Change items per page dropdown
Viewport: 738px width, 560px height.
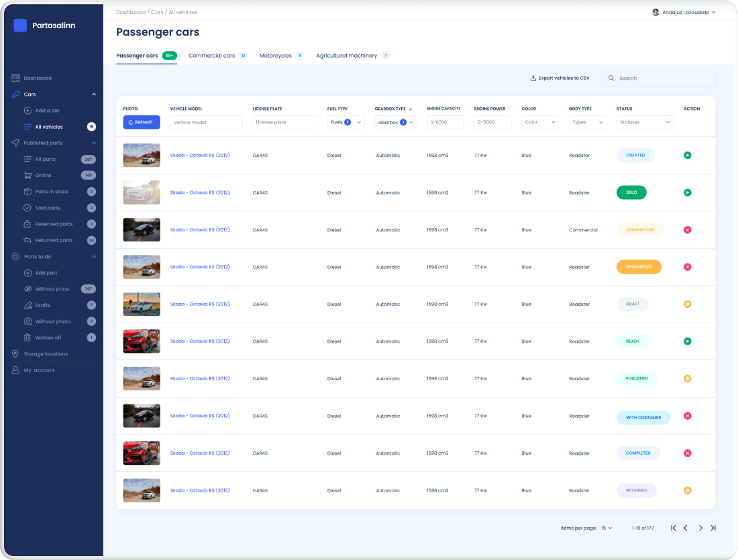coord(607,528)
